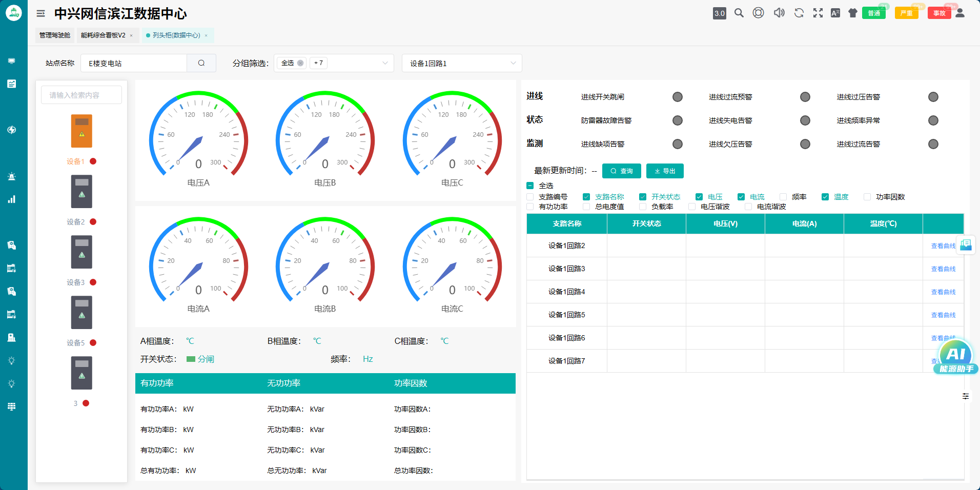Mute alarm sound via speaker icon
The width and height of the screenshot is (980, 490).
click(779, 13)
